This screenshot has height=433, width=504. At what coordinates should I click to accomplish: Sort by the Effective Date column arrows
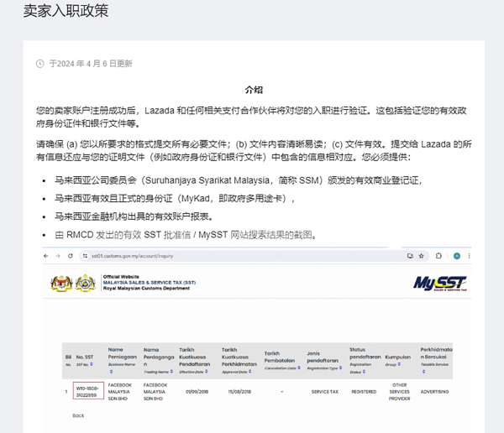click(207, 372)
